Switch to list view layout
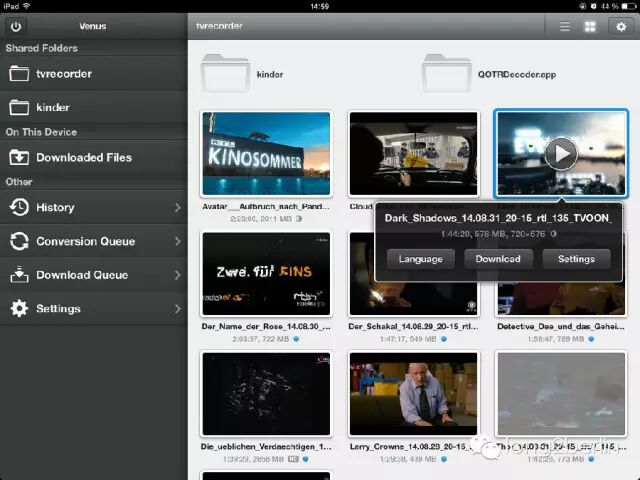 point(565,27)
